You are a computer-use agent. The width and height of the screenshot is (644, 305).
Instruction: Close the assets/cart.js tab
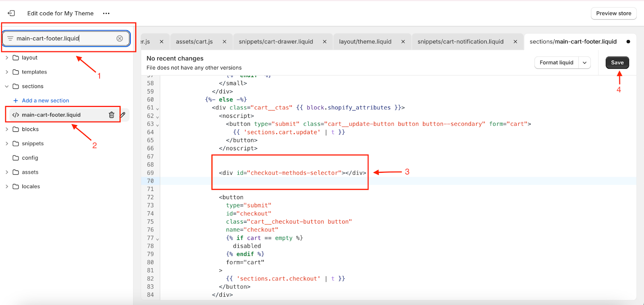(x=224, y=41)
